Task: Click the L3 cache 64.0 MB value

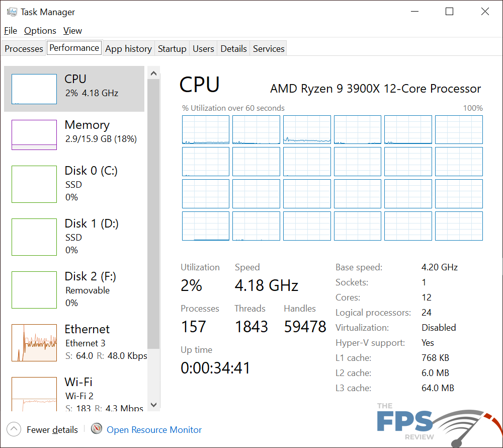Action: 438,388
